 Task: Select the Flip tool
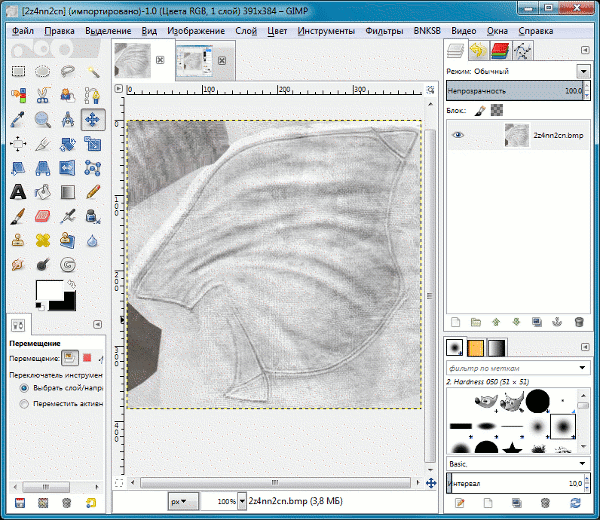click(x=68, y=168)
